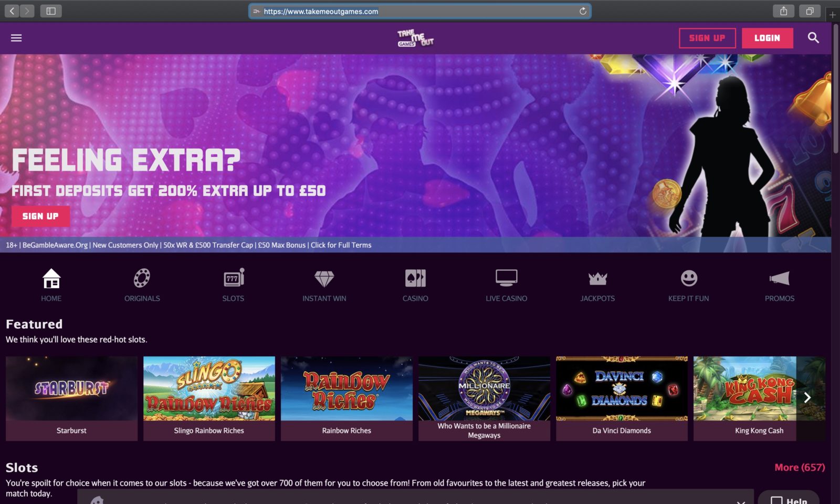This screenshot has width=840, height=504.
Task: Click the browser reload icon
Action: (x=583, y=11)
